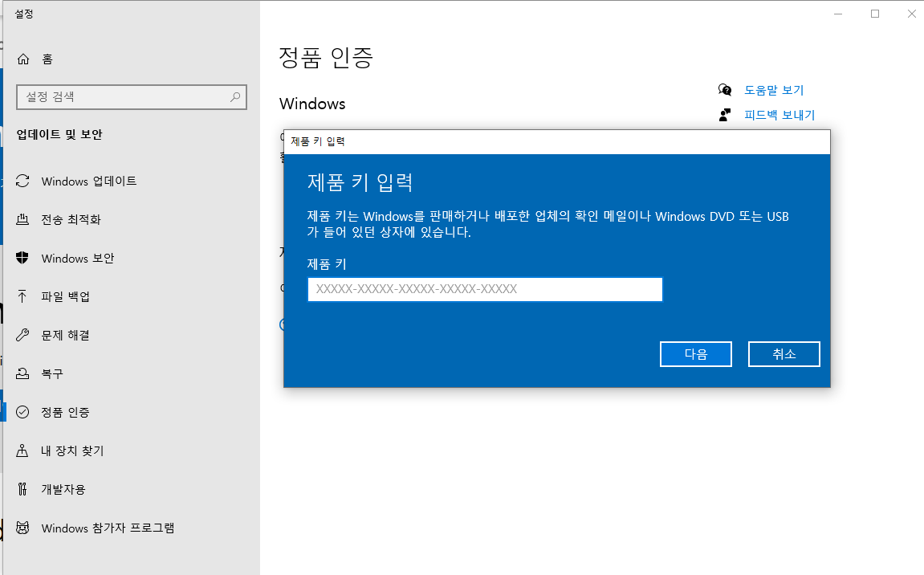Click the large 제품 키 입력 heading

(x=360, y=182)
